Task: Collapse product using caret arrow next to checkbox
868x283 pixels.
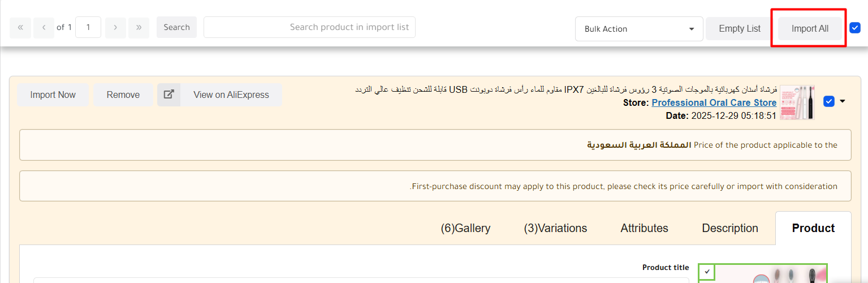Action: click(843, 101)
